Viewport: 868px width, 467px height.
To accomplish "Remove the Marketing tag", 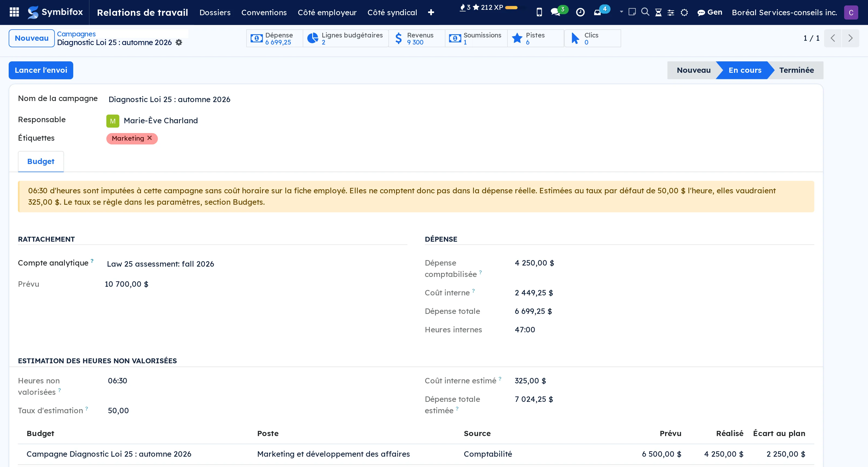I will click(x=150, y=138).
